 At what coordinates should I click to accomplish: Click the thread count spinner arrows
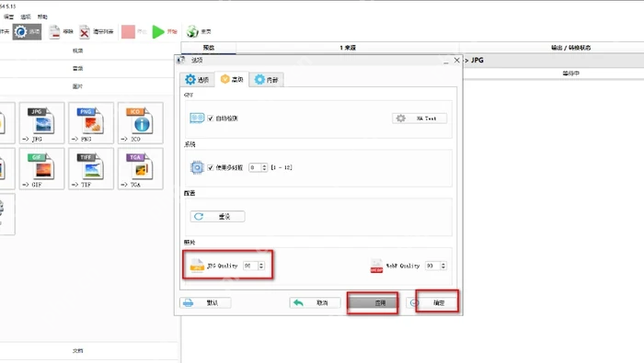(264, 167)
